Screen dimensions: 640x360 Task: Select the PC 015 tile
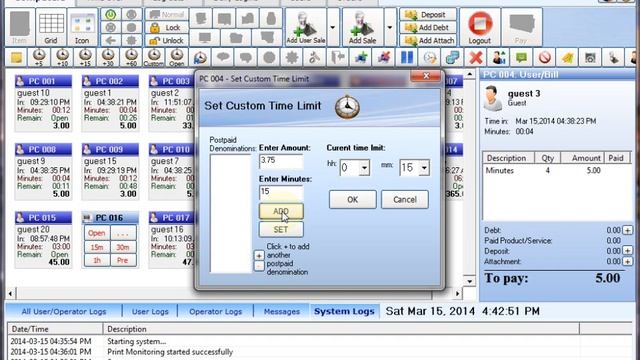(43, 240)
